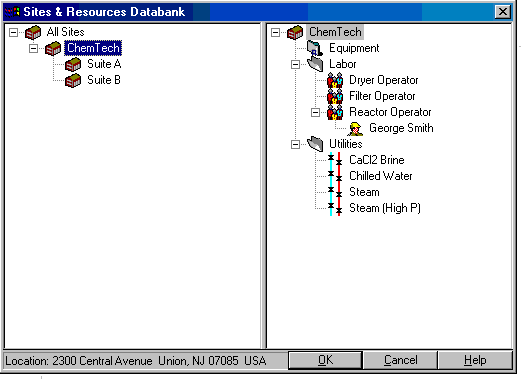The width and height of the screenshot is (521, 379).
Task: Select the All Sites label
Action: pyautogui.click(x=66, y=32)
